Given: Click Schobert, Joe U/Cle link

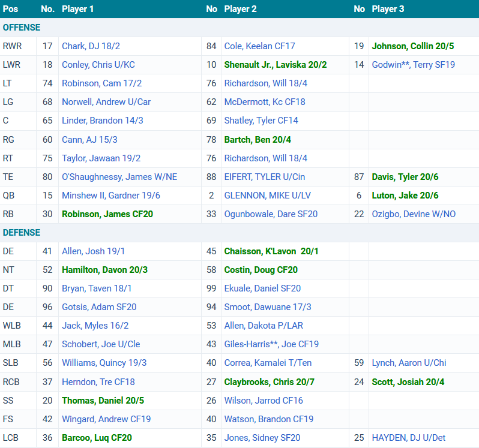Looking at the screenshot, I should [101, 344].
